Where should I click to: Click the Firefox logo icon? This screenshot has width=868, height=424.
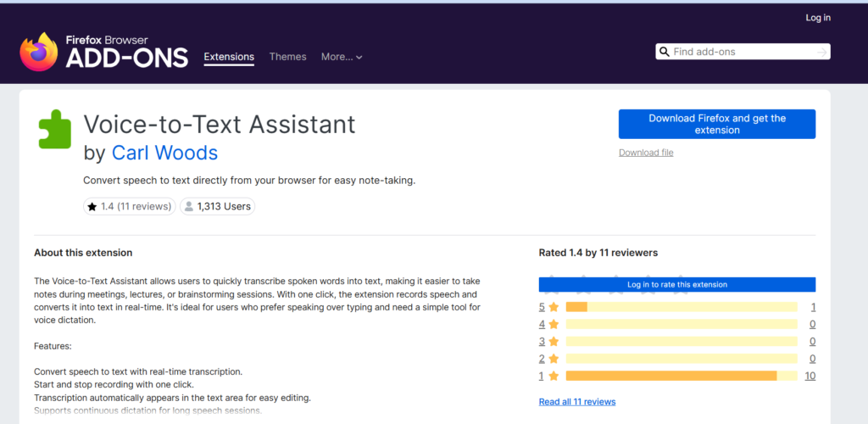(39, 52)
